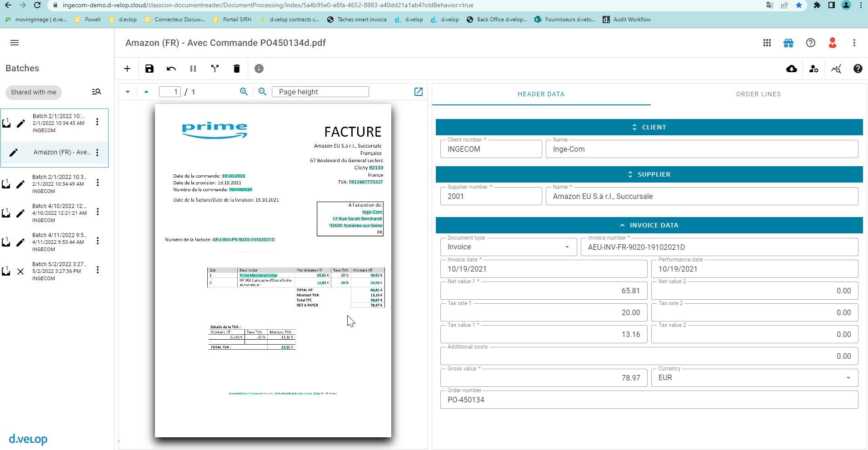868x450 pixels.
Task: Open options for batch 4/11/2022 9:53:44 AM
Action: 98,241
